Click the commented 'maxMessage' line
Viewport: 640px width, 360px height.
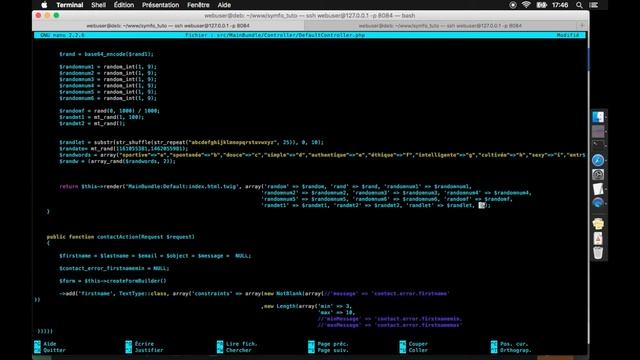click(390, 325)
